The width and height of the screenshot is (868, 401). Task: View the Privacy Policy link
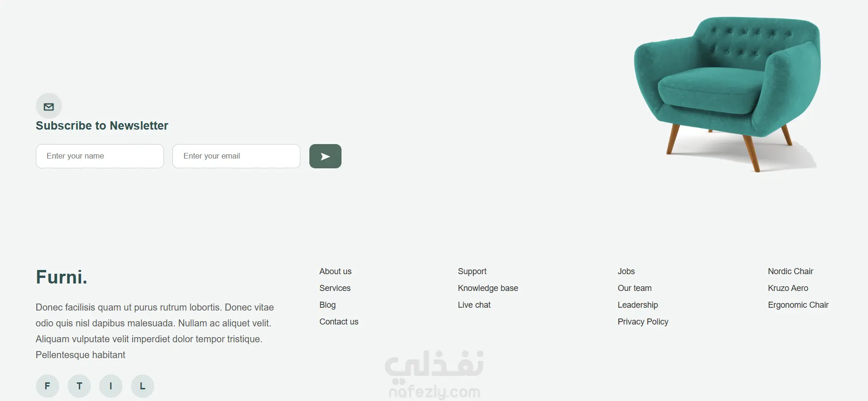click(643, 322)
